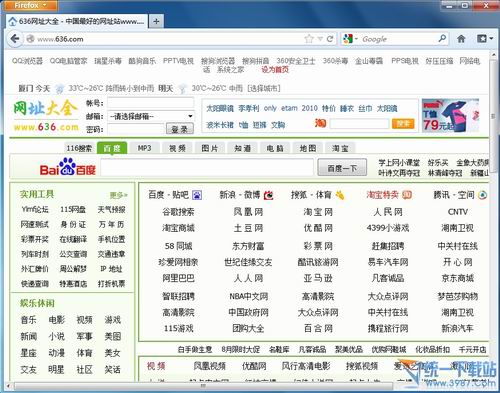Open the QQ浏览器 top link
The height and width of the screenshot is (393, 500).
pos(27,61)
